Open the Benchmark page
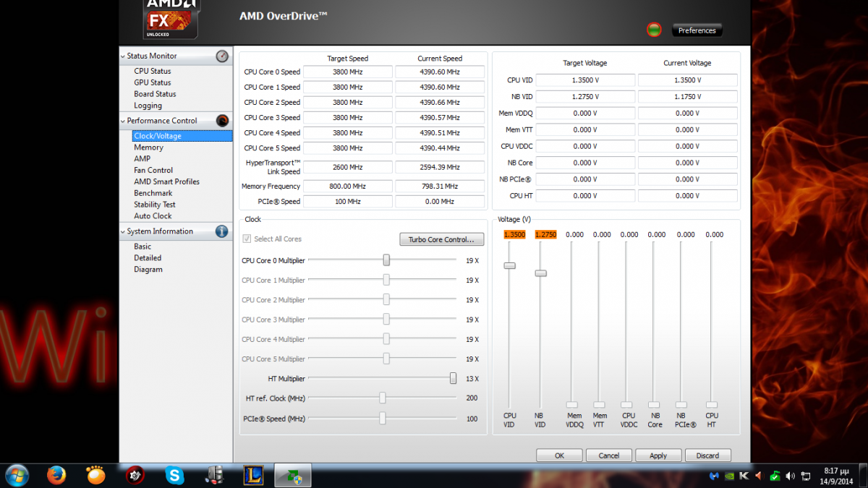 pos(153,194)
